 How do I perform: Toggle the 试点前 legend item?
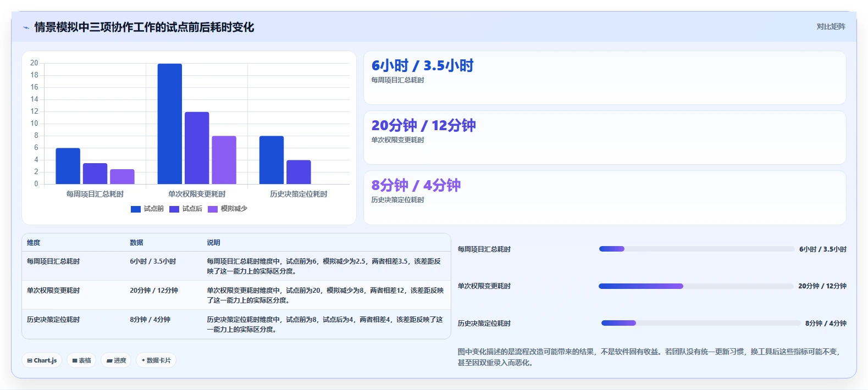click(147, 209)
